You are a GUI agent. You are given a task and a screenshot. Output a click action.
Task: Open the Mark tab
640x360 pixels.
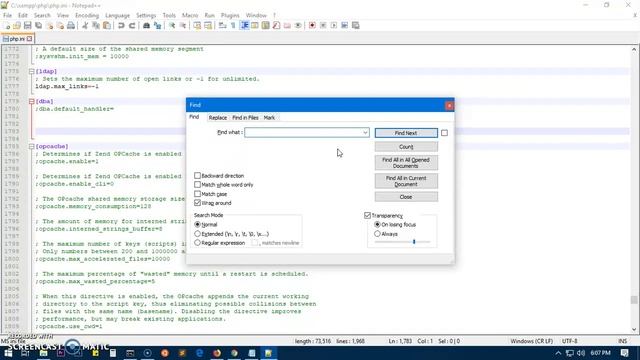(269, 118)
